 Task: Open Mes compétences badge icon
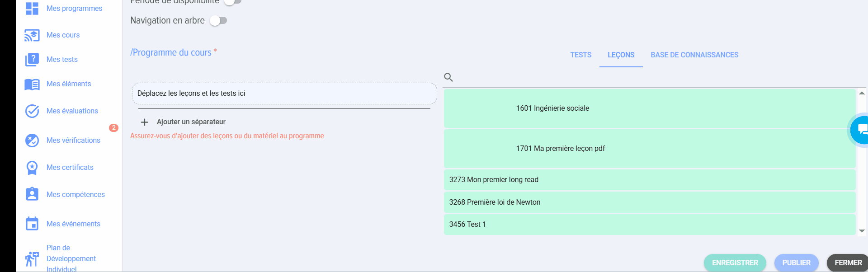[32, 194]
